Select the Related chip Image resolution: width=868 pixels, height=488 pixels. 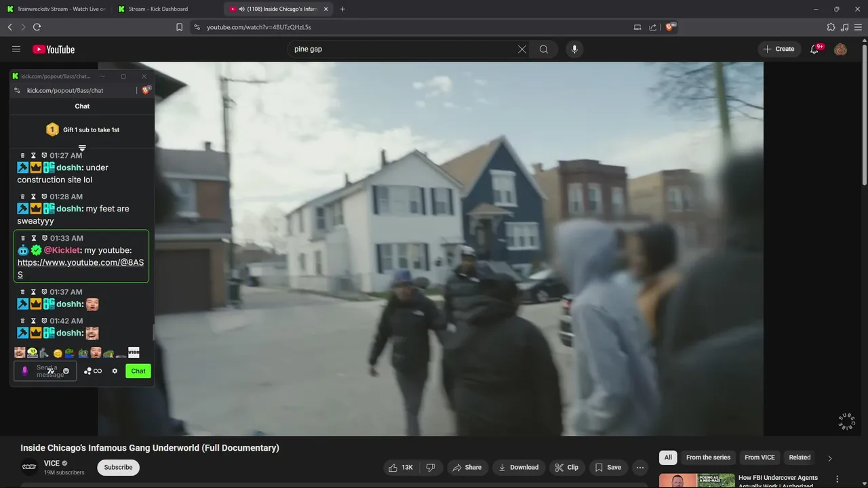pyautogui.click(x=800, y=457)
